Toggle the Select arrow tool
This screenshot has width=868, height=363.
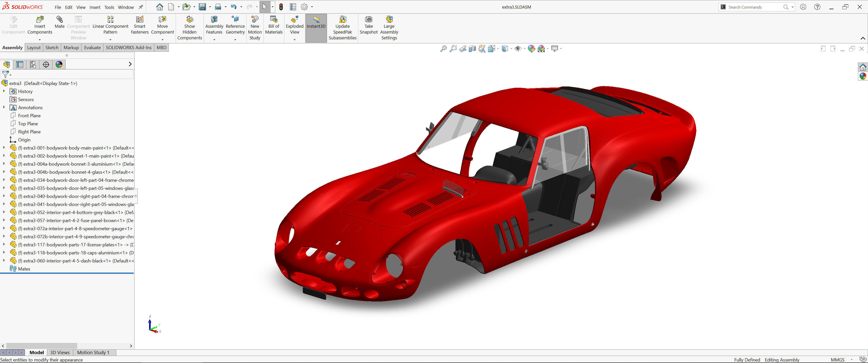[x=265, y=7]
